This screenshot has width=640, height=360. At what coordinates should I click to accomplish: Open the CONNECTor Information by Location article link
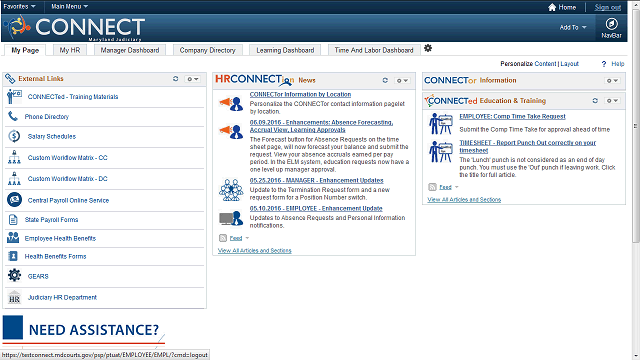coord(300,94)
